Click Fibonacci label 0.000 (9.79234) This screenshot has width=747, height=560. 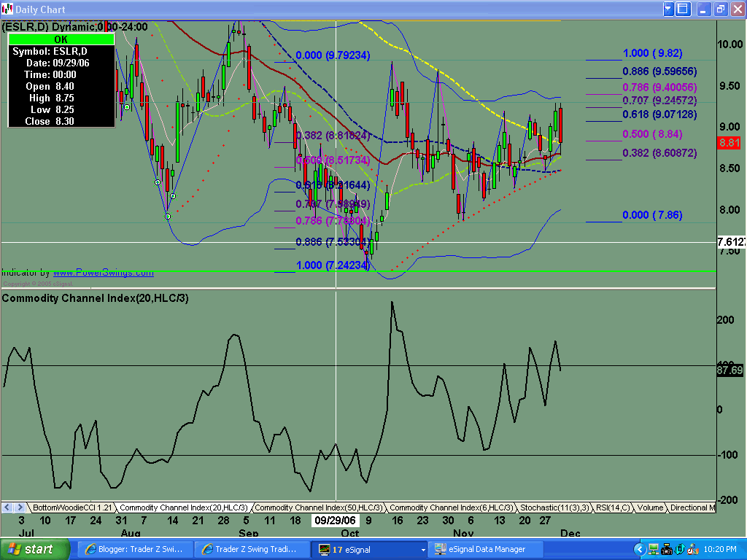[333, 55]
